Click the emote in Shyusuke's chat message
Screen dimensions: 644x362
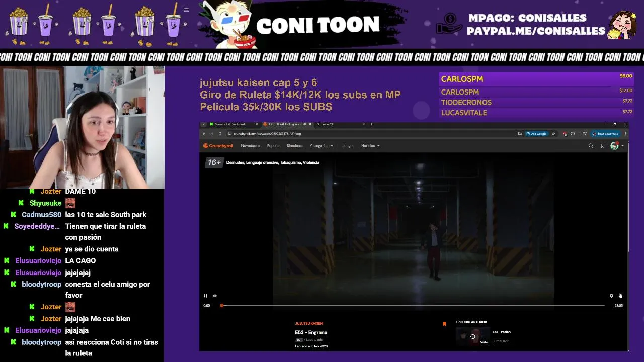click(x=70, y=203)
